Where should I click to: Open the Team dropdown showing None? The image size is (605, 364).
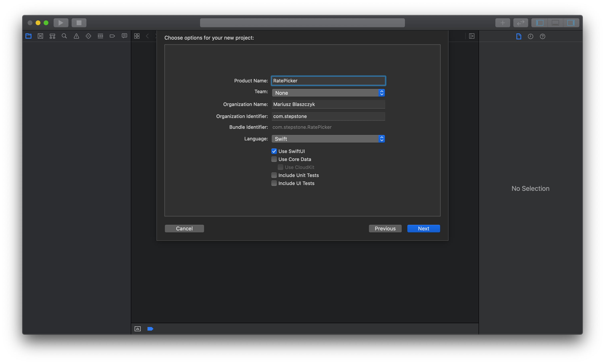328,93
